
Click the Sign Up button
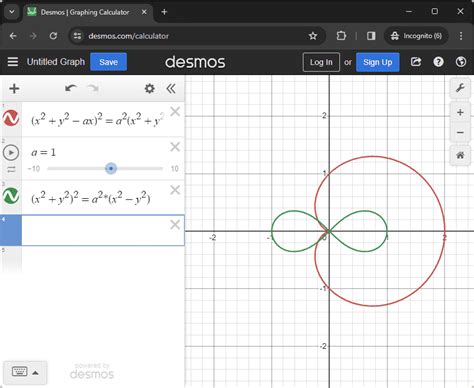pyautogui.click(x=377, y=62)
